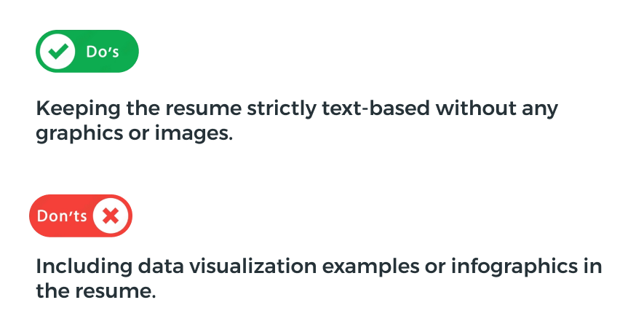Click the word "examples" in the Don'ts tip
The image size is (644, 332).
[370, 267]
